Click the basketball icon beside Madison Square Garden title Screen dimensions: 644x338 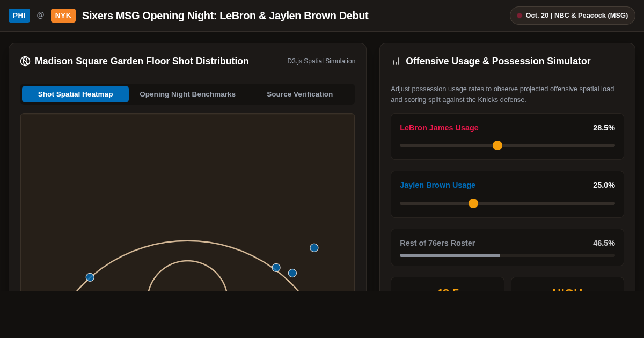coord(25,61)
